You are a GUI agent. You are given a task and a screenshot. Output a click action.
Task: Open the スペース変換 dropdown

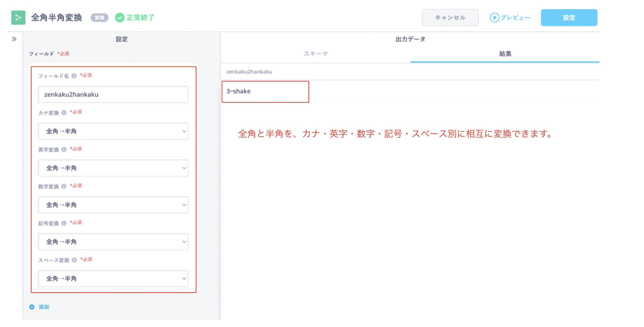tap(113, 278)
